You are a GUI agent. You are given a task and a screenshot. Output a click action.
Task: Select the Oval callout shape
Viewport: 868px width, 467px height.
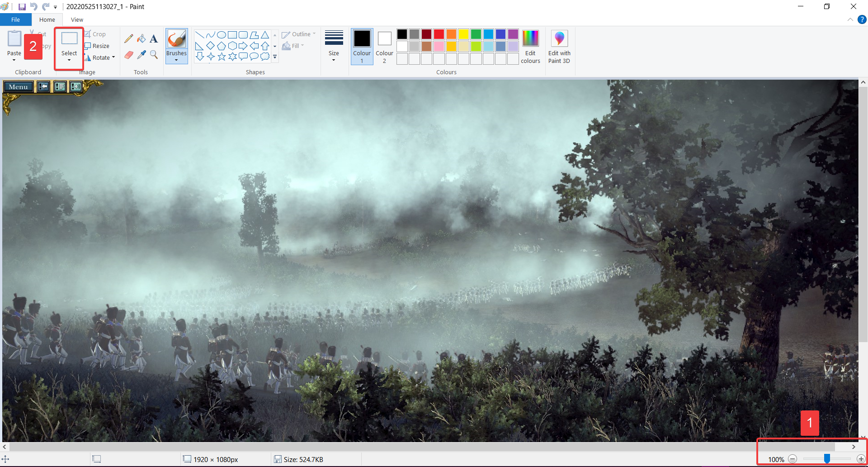click(254, 57)
